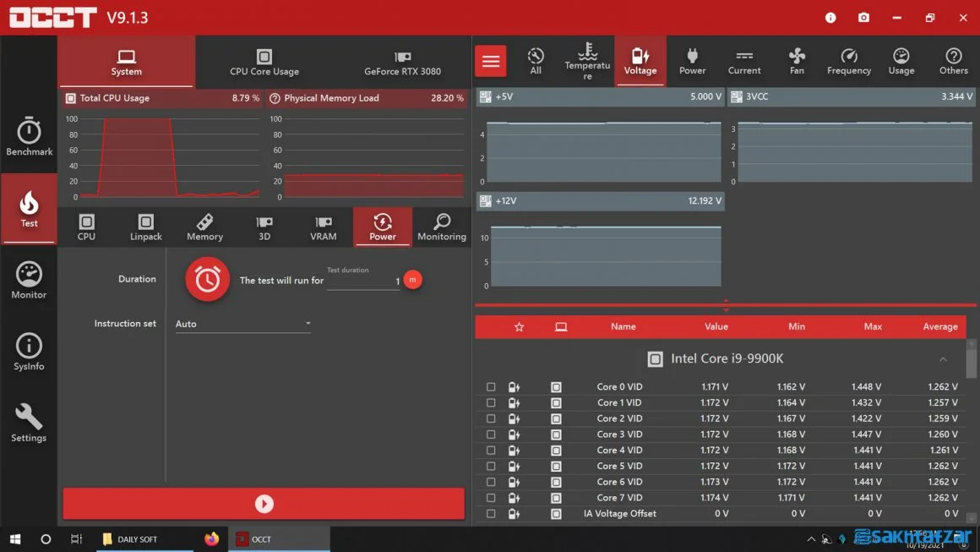This screenshot has height=552, width=980.
Task: Tick the Core 0 VID checkbox
Action: [491, 387]
